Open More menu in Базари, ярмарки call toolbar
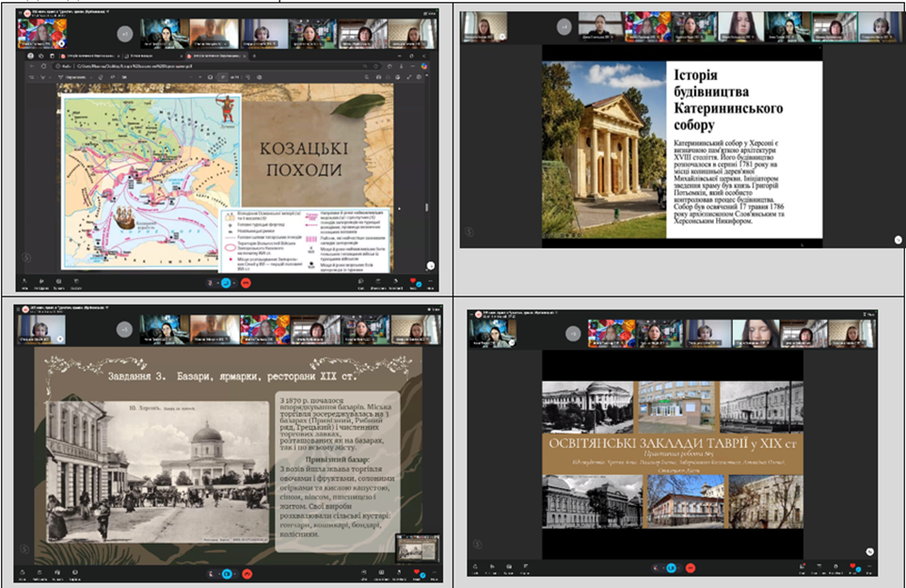This screenshot has width=906, height=588. tap(434, 572)
